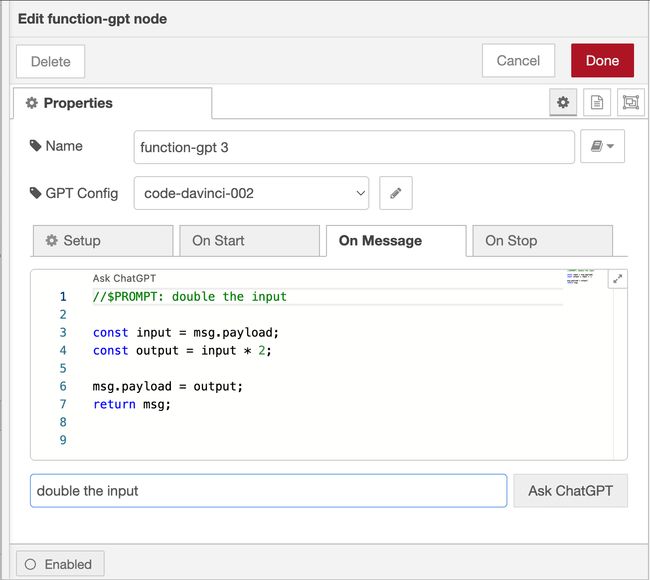Click line number 9 in editor gutter
Viewport: 650px width, 580px height.
point(63,440)
